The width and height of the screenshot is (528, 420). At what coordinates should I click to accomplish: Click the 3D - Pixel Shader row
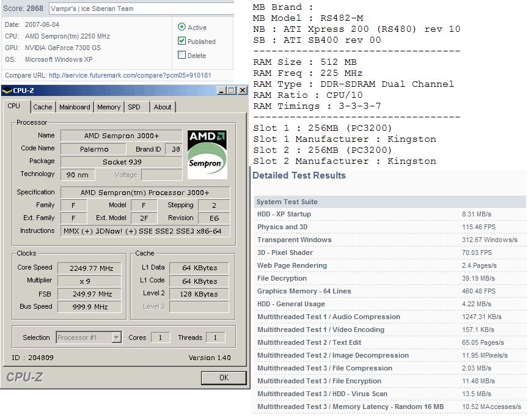coord(390,252)
